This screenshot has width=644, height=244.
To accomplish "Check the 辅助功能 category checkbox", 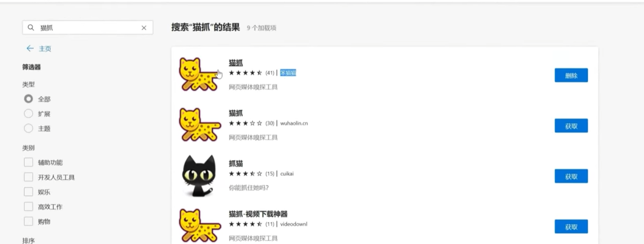I will click(x=29, y=162).
